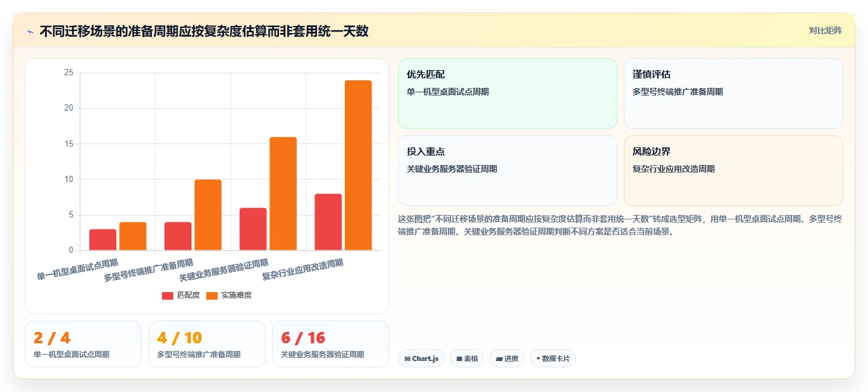Click the x-axis label 复杂行业应用改造周期
The width and height of the screenshot is (868, 392).
click(303, 269)
